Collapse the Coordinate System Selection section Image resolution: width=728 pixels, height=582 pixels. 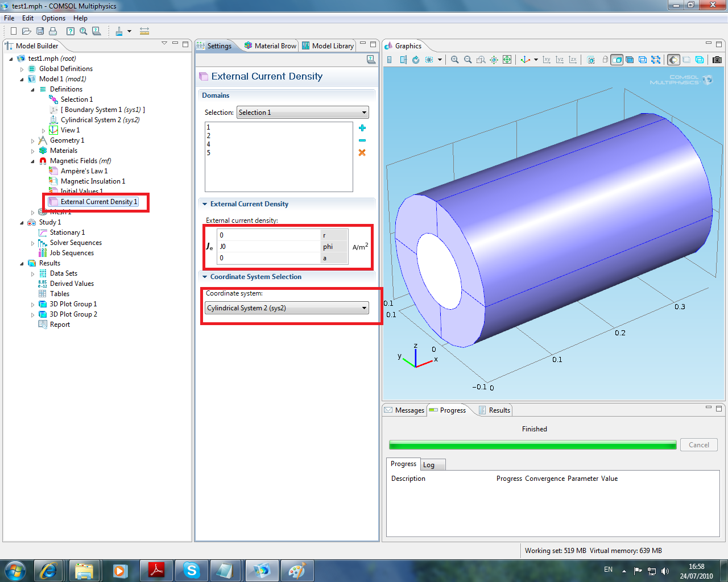pyautogui.click(x=205, y=277)
